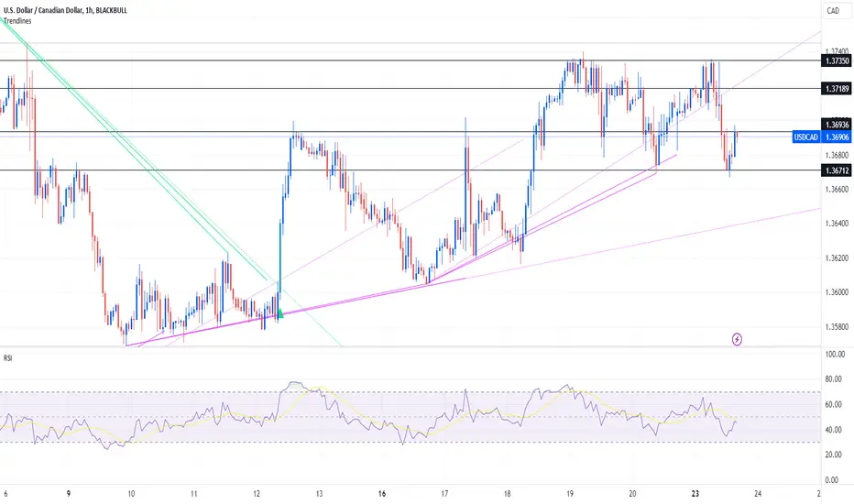Click the RSI 80.00 scale value
The width and height of the screenshot is (854, 504).
(833, 379)
